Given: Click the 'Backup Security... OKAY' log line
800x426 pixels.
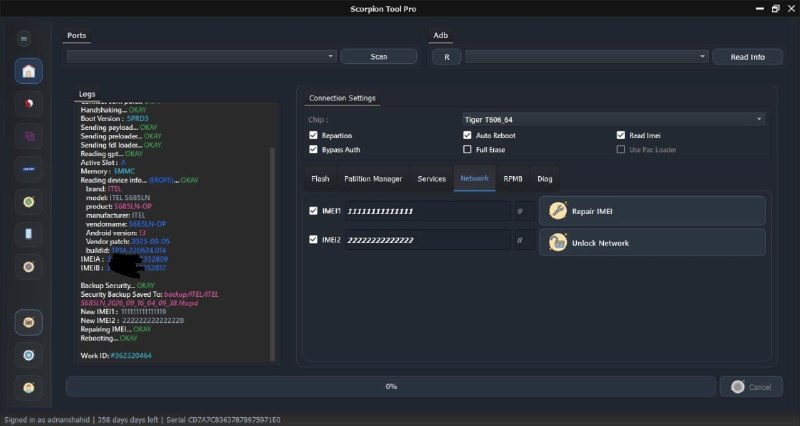Looking at the screenshot, I should click(118, 286).
